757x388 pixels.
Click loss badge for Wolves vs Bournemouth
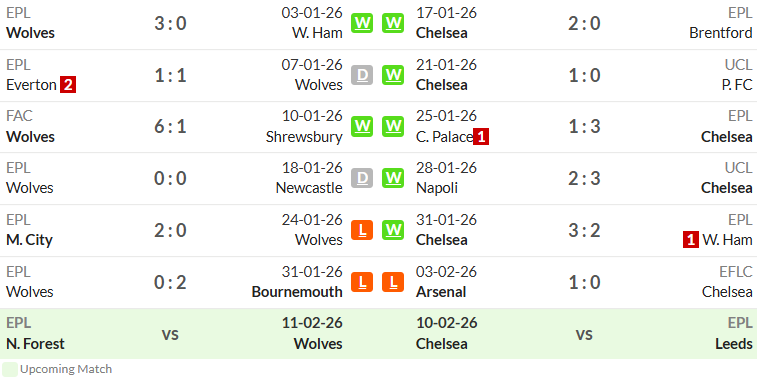coord(362,282)
